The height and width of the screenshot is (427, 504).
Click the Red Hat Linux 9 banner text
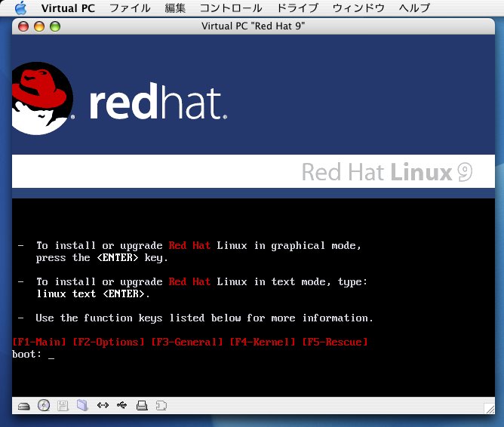387,172
